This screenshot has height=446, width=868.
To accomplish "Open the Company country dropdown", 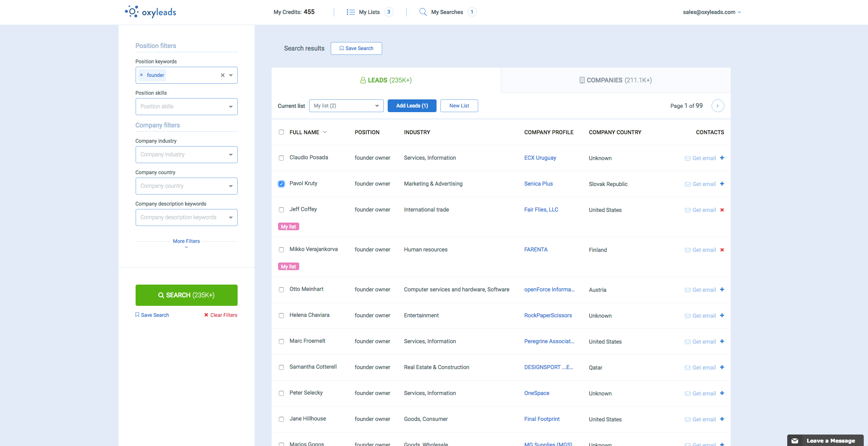I will [x=186, y=186].
